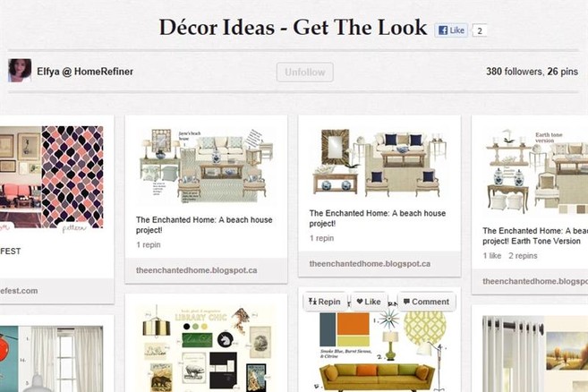Open Elfya's profile avatar picture
The width and height of the screenshot is (588, 392).
[x=20, y=70]
